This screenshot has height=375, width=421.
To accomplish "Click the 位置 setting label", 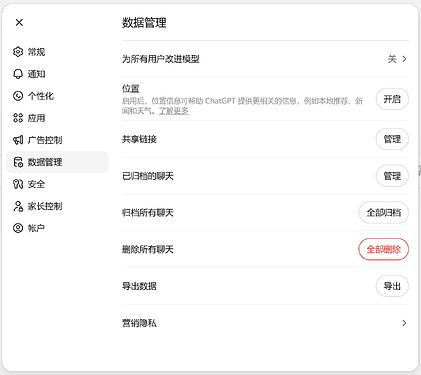I will 131,88.
